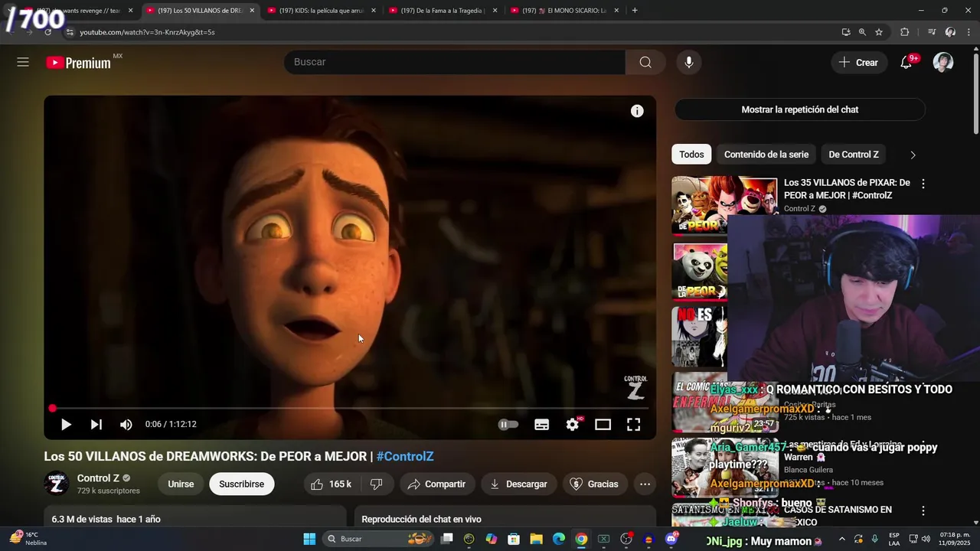
Task: Share the video via Compartir
Action: [436, 484]
